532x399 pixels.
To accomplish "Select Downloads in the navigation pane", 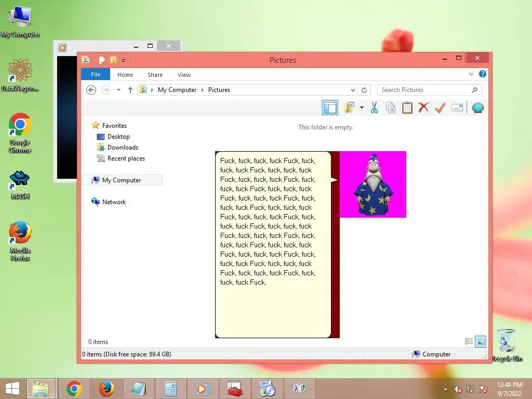I will 118,147.
